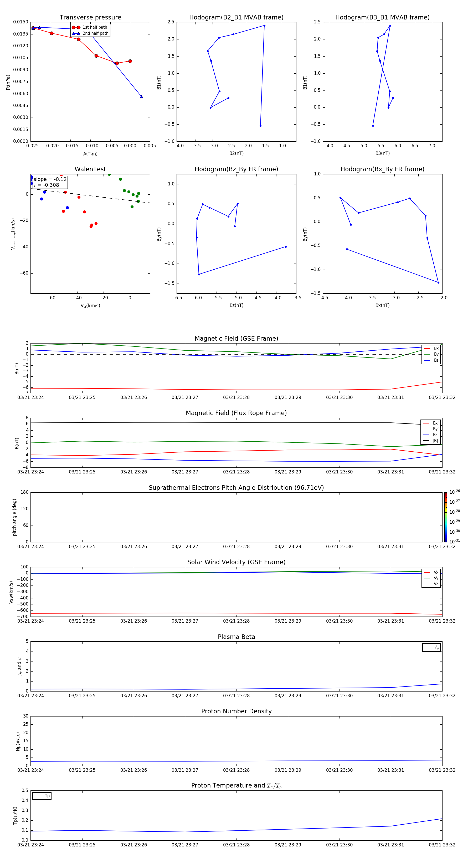Screen dimensions: 473x868
Task: Select the "Hodogram(B2_B1 MVAB frame)" title
Action: [x=236, y=18]
